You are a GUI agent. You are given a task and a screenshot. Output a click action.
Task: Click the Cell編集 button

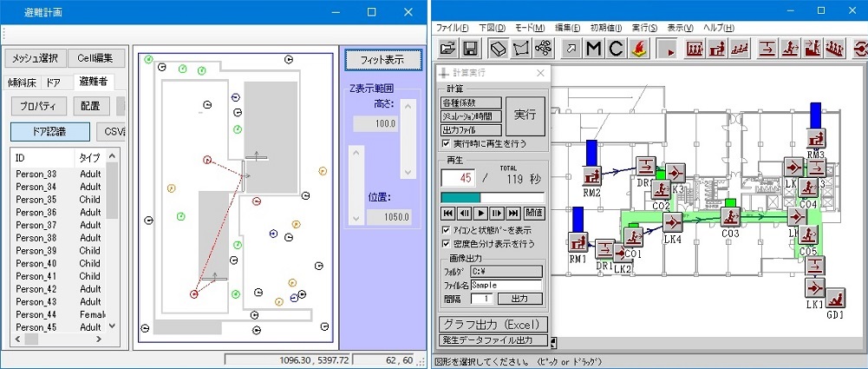(x=95, y=58)
